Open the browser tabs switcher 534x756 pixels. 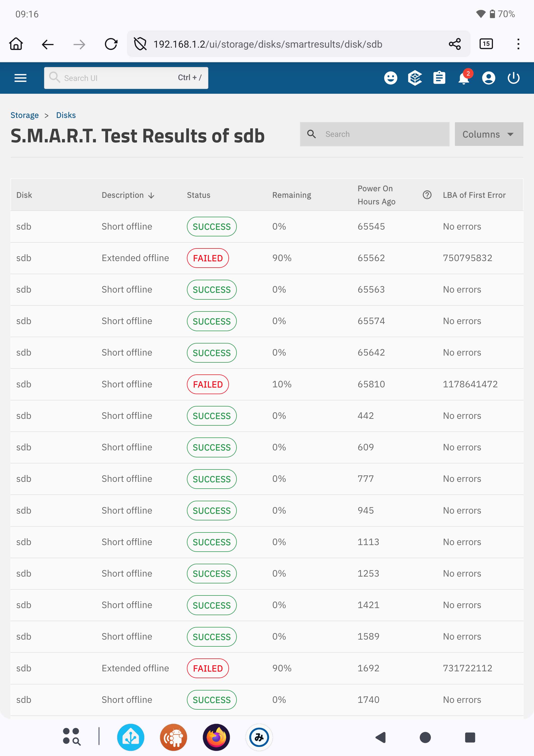coord(486,44)
